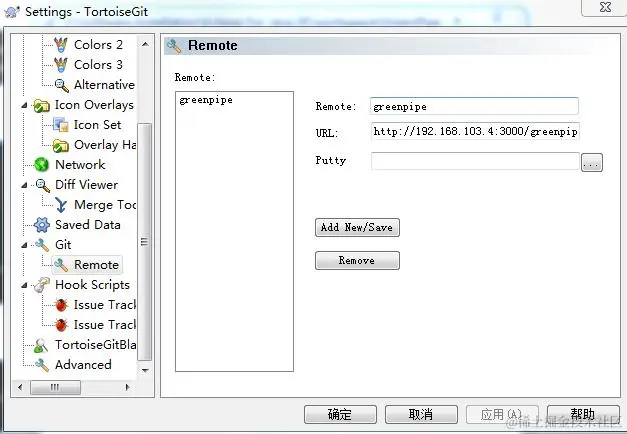627x434 pixels.
Task: Click the tree horizontal scroll right arrow
Action: tap(128, 387)
